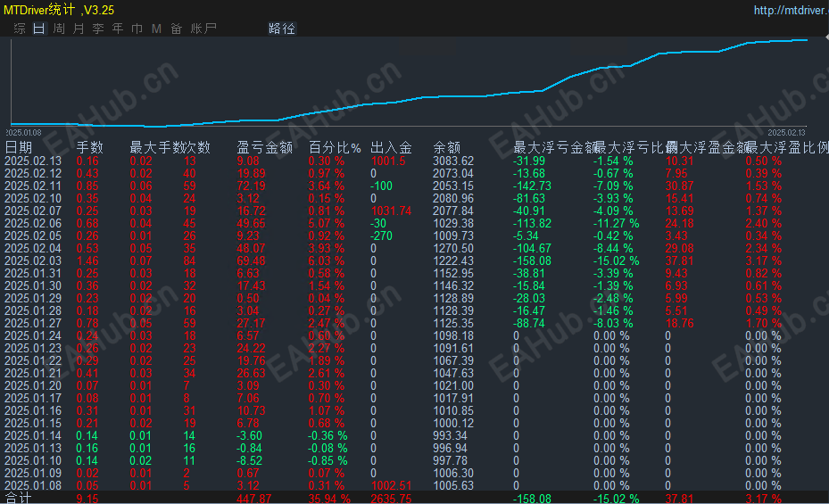The width and height of the screenshot is (829, 504).
Task: Click chart end date 2025.02.13
Action: click(x=786, y=133)
